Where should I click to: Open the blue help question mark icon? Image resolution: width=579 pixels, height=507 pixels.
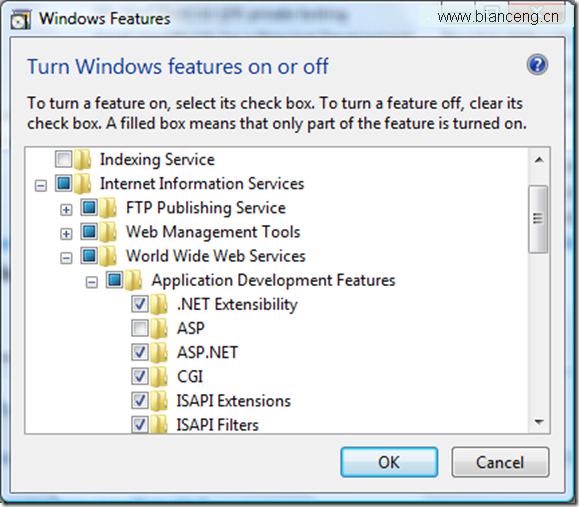(x=537, y=65)
